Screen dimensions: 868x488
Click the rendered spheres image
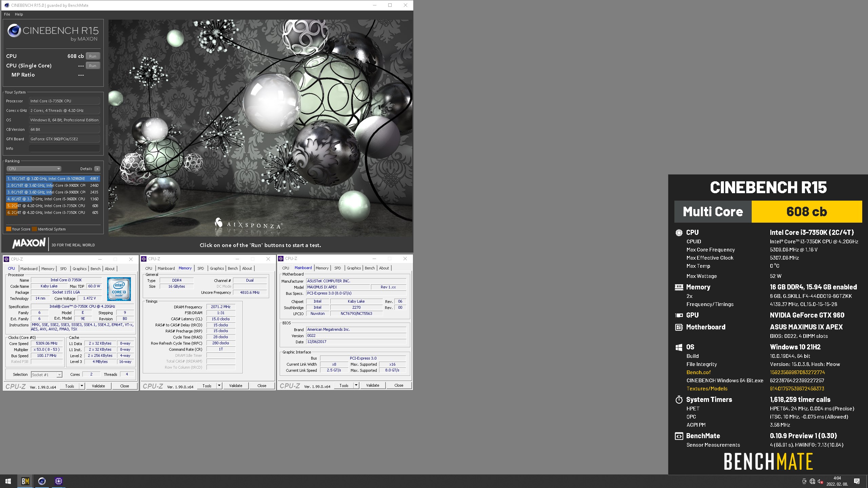(x=260, y=128)
